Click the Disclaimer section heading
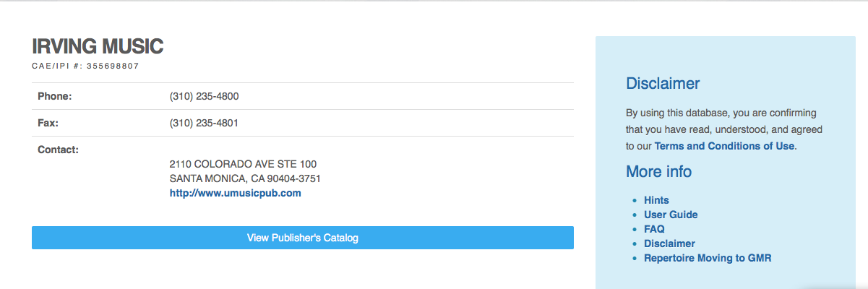868x289 pixels. tap(663, 83)
